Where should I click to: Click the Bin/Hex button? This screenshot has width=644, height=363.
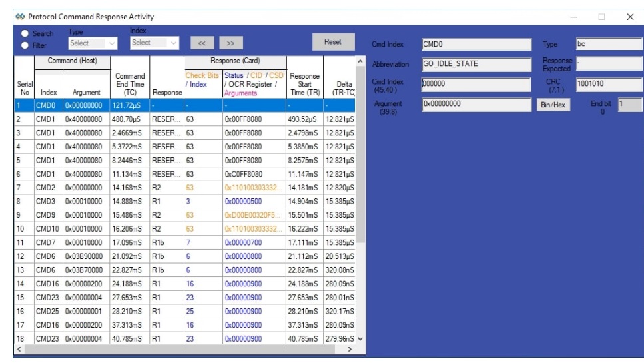click(553, 105)
